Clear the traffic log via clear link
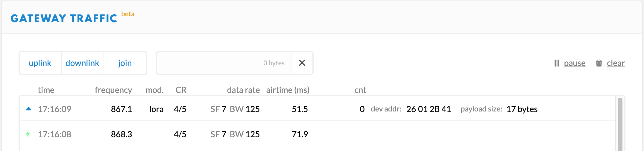The width and height of the screenshot is (644, 151). coord(616,63)
